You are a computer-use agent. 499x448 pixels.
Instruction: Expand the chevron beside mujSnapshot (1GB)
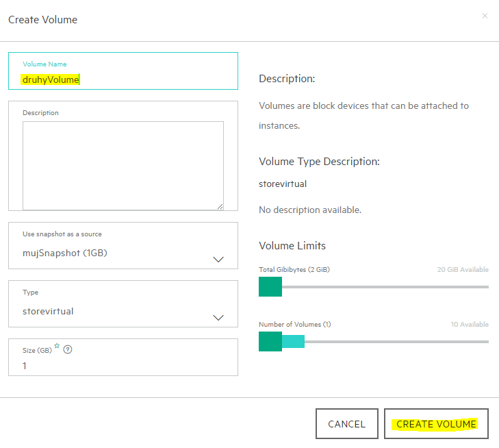pyautogui.click(x=218, y=259)
